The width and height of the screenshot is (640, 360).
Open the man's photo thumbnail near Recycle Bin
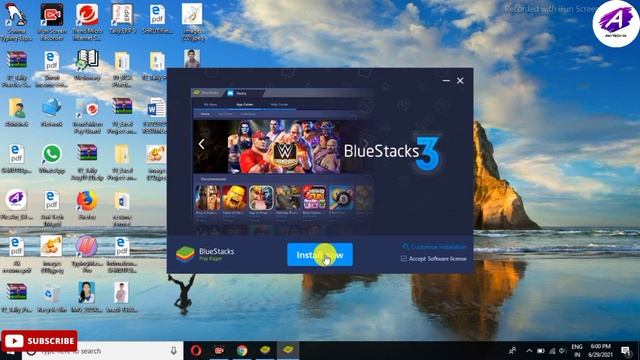pyautogui.click(x=122, y=297)
